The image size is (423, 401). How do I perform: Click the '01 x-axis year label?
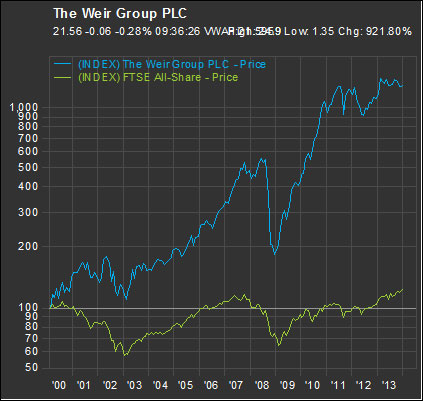coord(83,386)
